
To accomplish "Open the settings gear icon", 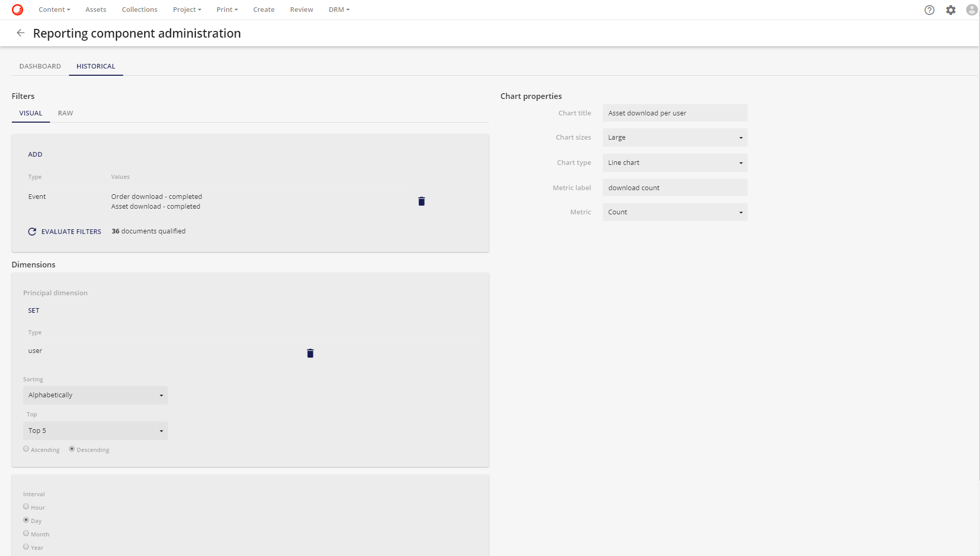I will [951, 10].
